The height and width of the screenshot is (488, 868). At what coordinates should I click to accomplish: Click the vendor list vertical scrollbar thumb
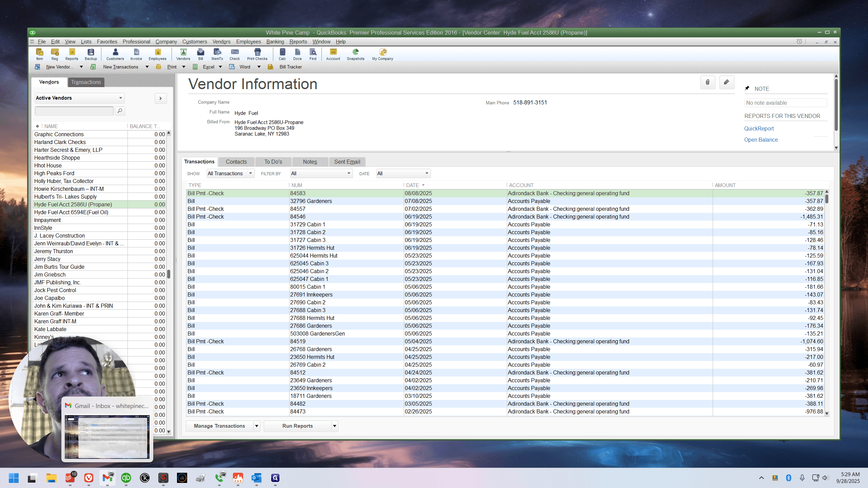169,274
